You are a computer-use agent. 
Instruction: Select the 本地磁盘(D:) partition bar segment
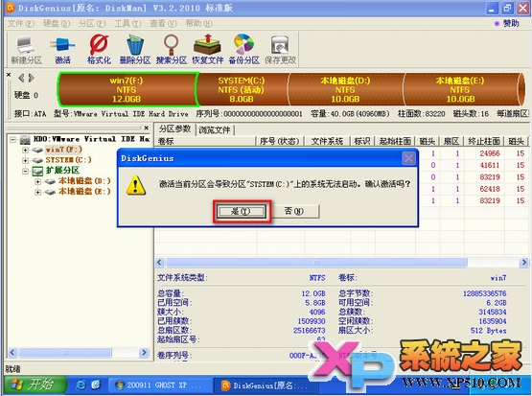[x=345, y=89]
